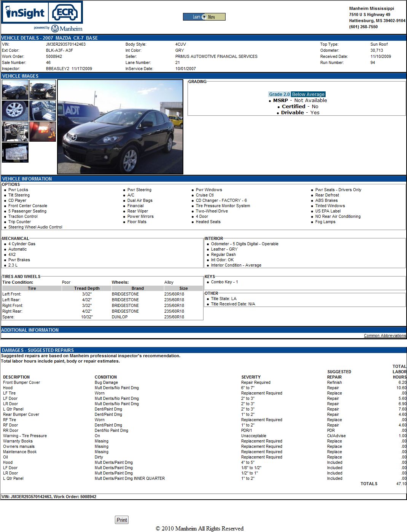
Task: Click the Ck/Advise suggested repair
Action: pyautogui.click(x=336, y=436)
